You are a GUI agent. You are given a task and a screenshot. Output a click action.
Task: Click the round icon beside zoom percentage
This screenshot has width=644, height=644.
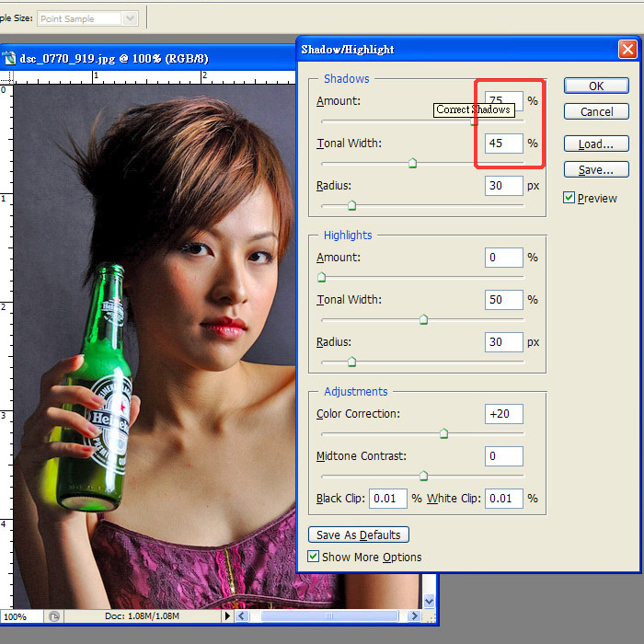click(x=54, y=616)
